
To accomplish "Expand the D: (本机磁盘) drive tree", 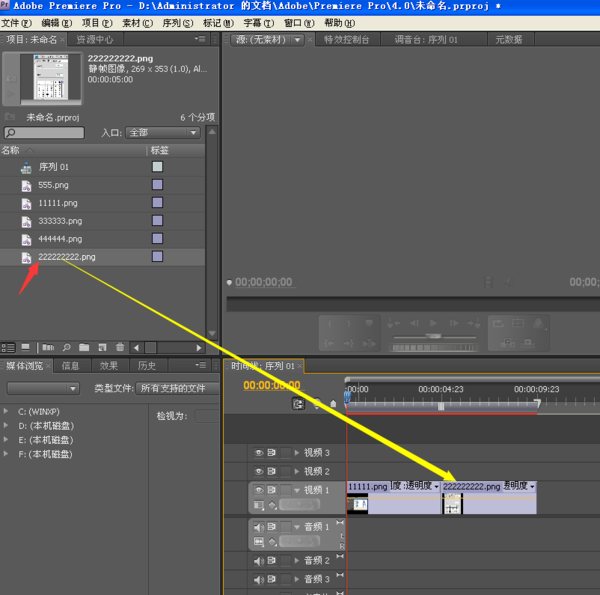I will coord(9,426).
